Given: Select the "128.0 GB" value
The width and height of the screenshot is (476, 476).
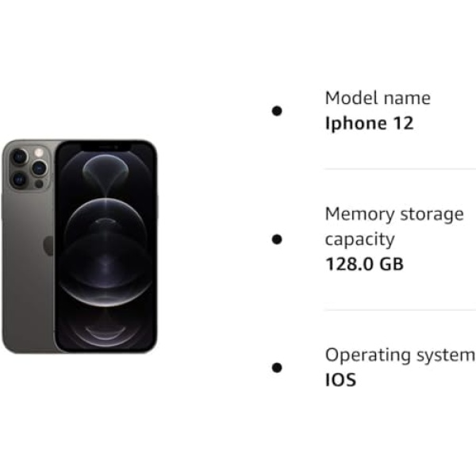Looking at the screenshot, I should click(x=364, y=264).
